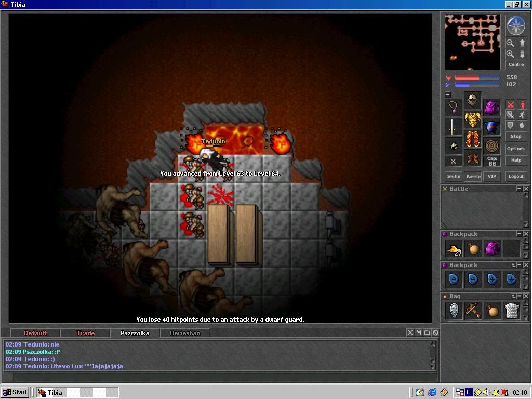Open the Help button

tap(516, 160)
